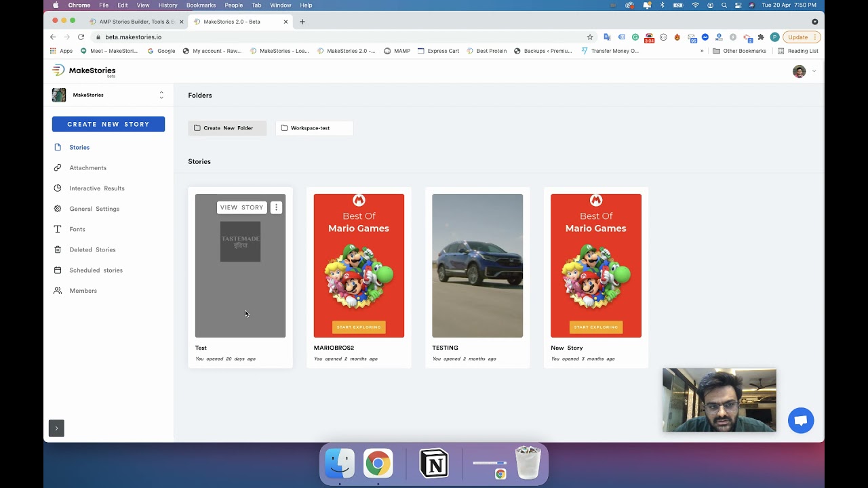Viewport: 868px width, 488px height.
Task: Click the Test story title
Action: 201,348
